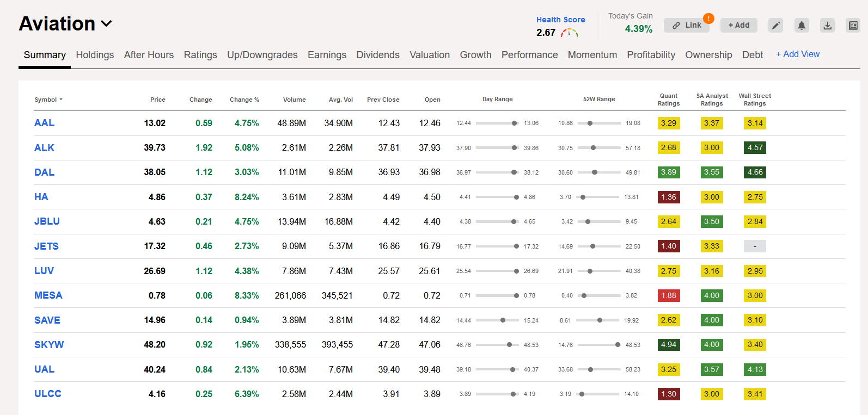
Task: Click the Link button
Action: (x=687, y=25)
